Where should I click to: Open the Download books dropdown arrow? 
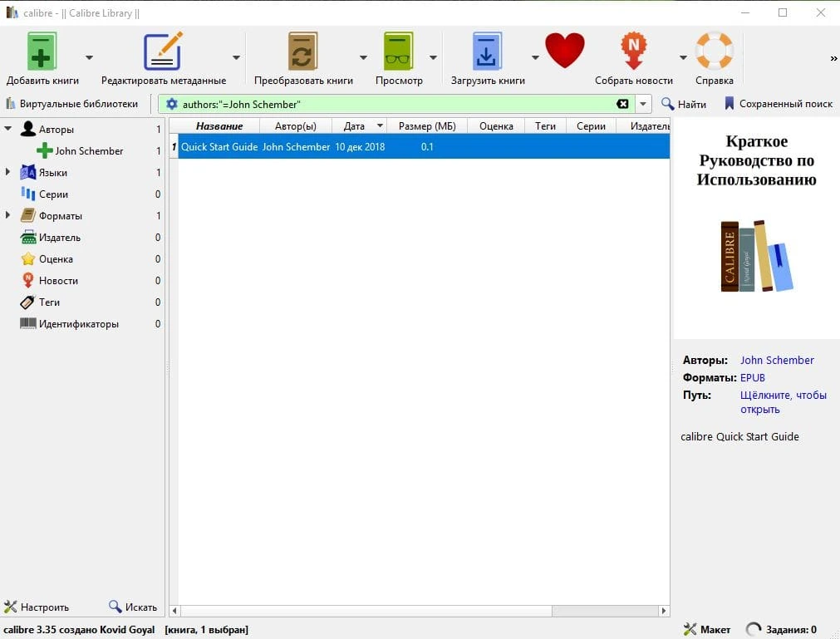535,57
